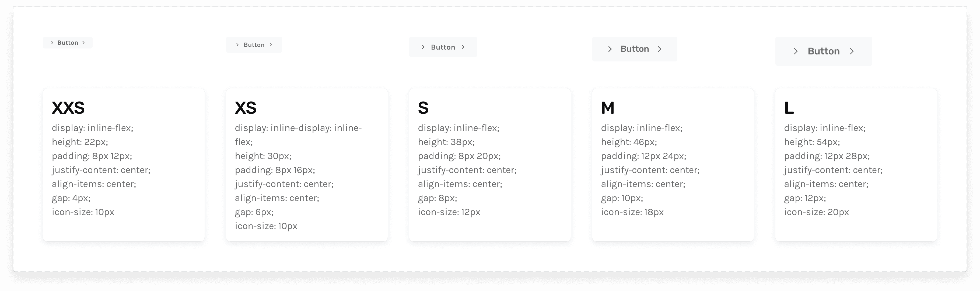Select the XS heading on the spec card

pos(246,108)
